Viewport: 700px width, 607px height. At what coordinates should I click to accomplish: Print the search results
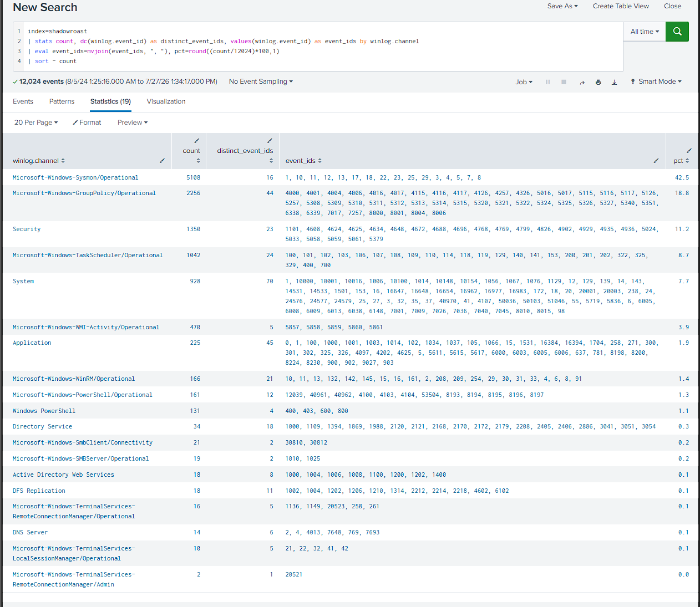pos(598,82)
